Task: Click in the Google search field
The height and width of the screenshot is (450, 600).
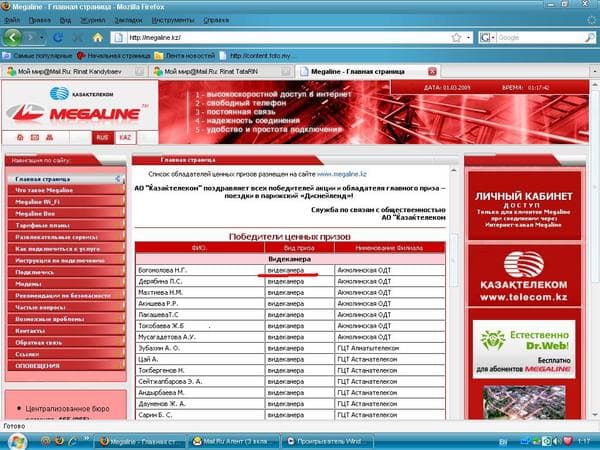Action: tap(540, 38)
